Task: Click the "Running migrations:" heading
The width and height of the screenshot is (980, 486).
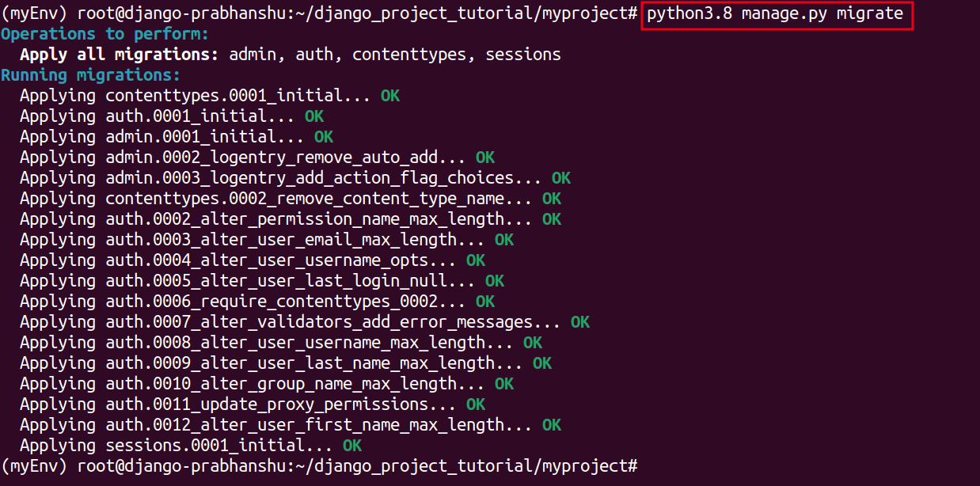Action: coord(91,76)
